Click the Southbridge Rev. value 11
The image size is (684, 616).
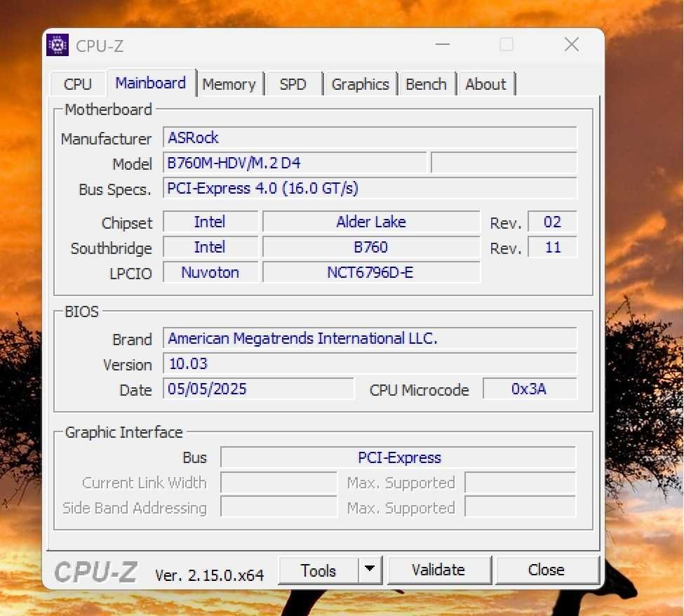click(552, 248)
